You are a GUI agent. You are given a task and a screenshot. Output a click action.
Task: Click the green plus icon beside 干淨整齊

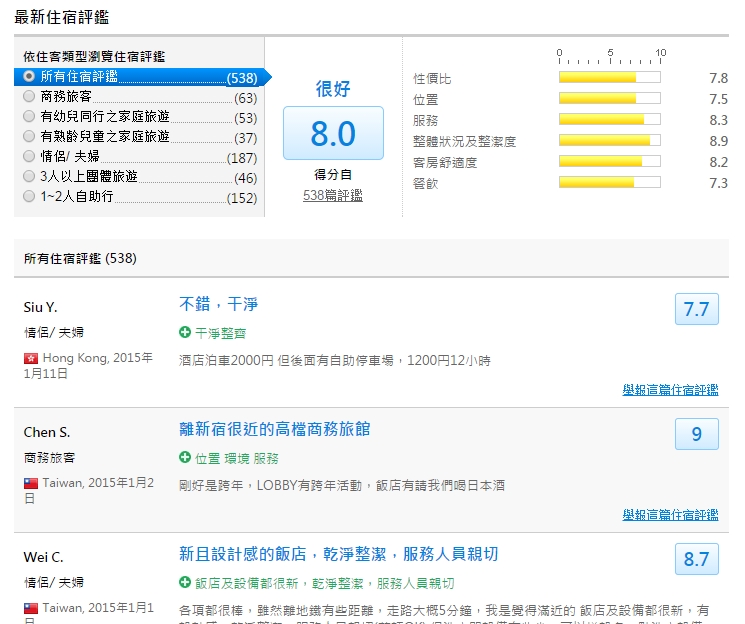point(185,333)
